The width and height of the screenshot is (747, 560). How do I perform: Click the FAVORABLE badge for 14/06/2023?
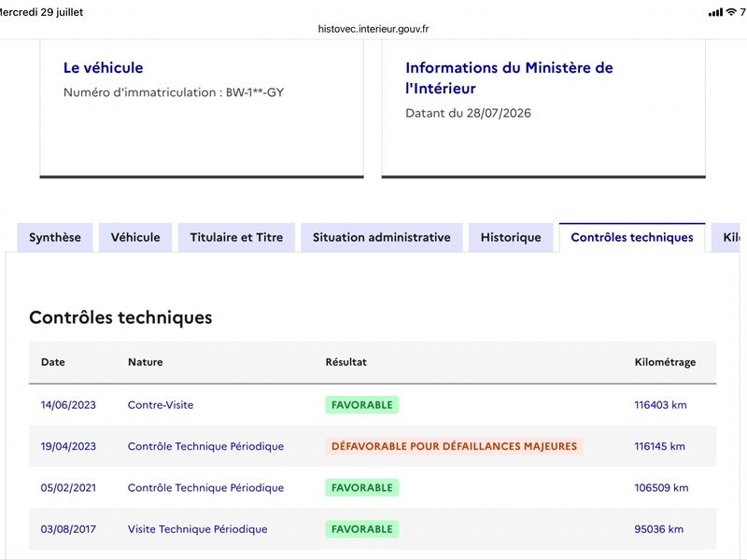pyautogui.click(x=362, y=405)
